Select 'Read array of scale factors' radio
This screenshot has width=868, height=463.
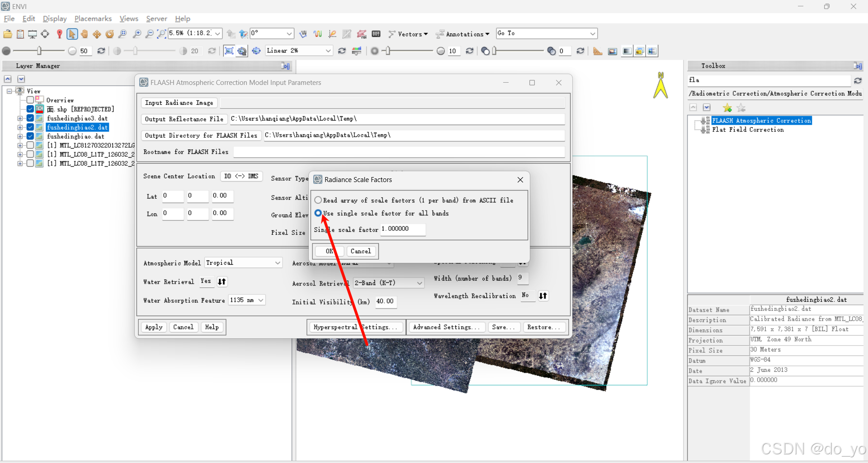pyautogui.click(x=318, y=200)
